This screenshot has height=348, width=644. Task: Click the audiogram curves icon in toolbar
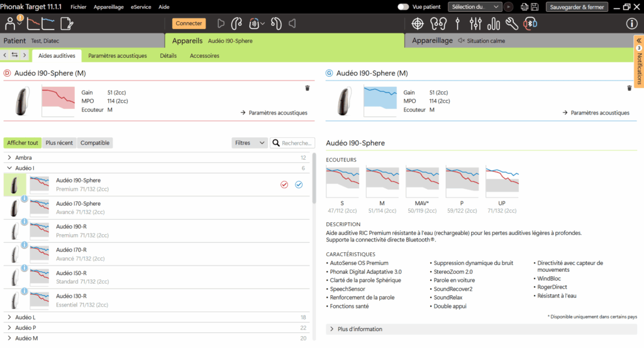pyautogui.click(x=39, y=24)
